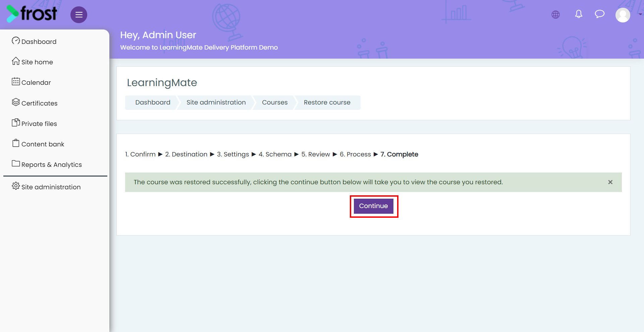Click the user avatar picture

623,15
